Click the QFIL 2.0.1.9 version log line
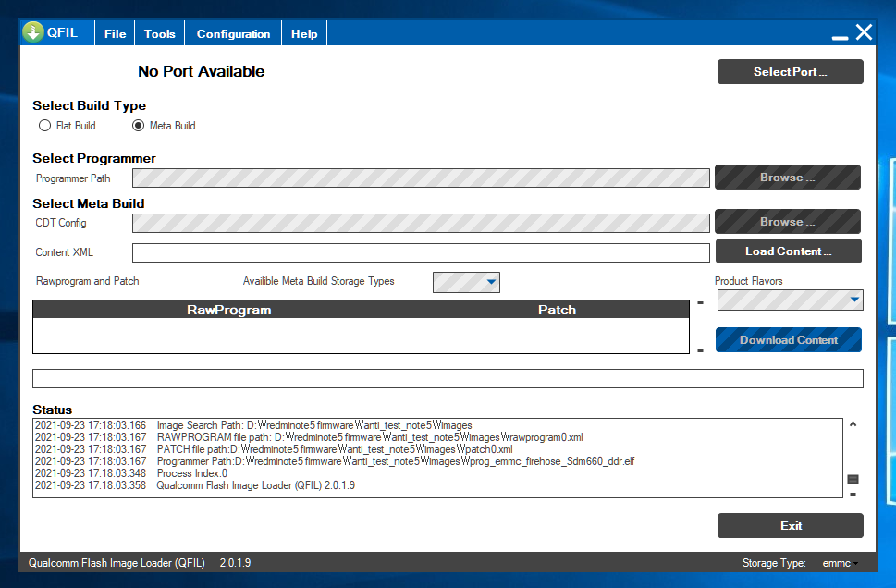Image resolution: width=896 pixels, height=588 pixels. click(x=195, y=485)
